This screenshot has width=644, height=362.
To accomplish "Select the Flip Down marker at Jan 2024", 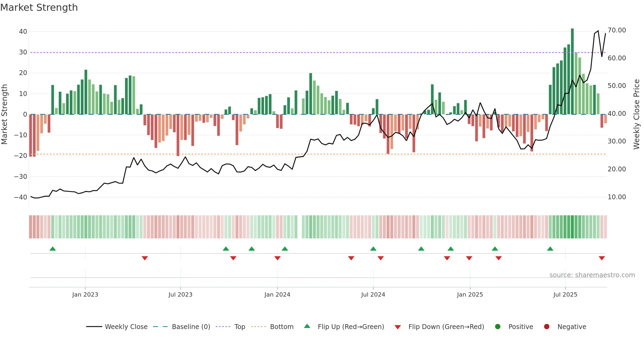I will [277, 258].
